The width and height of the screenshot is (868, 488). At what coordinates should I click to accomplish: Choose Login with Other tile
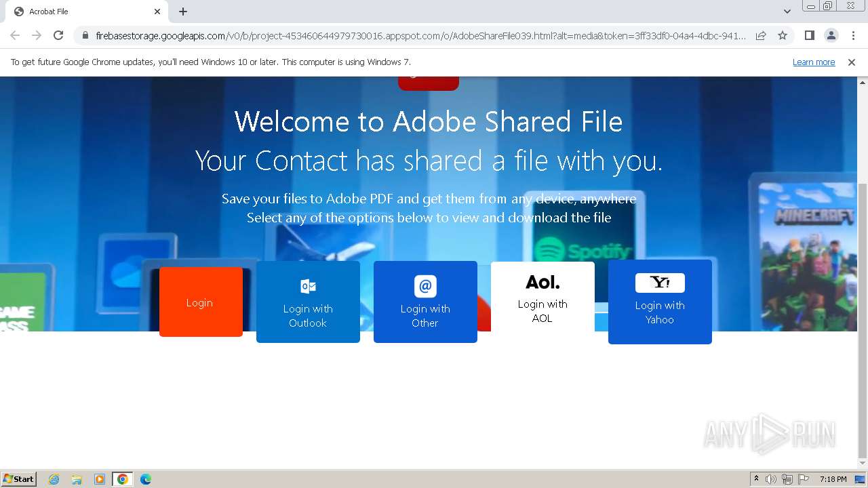point(425,302)
